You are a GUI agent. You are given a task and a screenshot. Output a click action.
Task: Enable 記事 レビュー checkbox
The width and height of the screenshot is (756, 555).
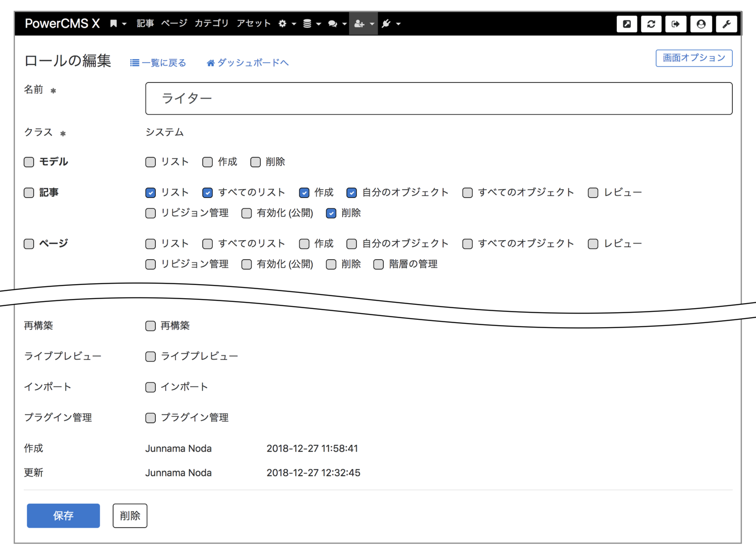point(593,193)
